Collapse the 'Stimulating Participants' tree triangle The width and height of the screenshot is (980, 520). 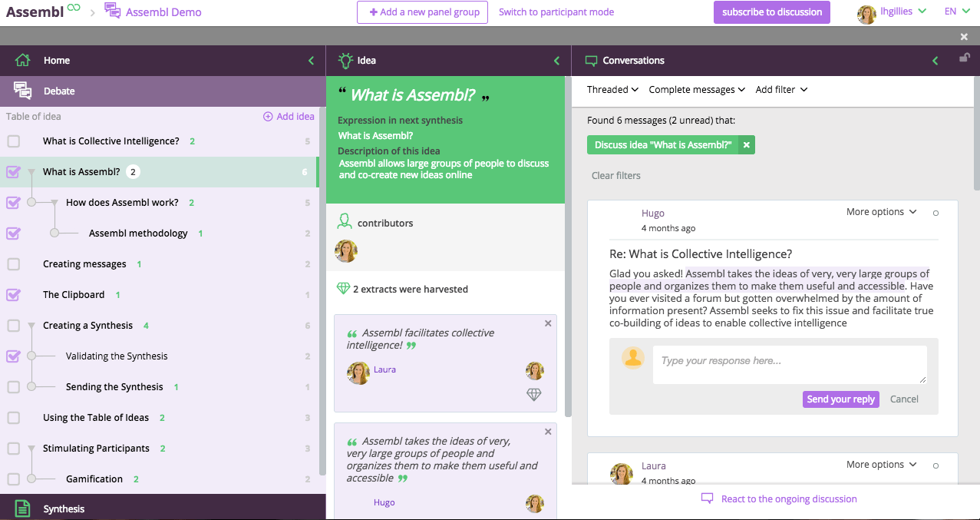click(31, 449)
